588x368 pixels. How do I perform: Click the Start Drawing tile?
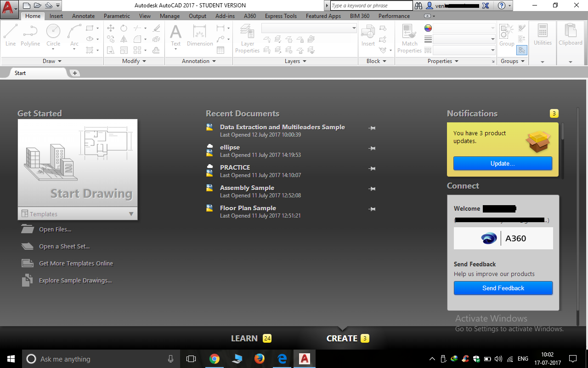(78, 163)
